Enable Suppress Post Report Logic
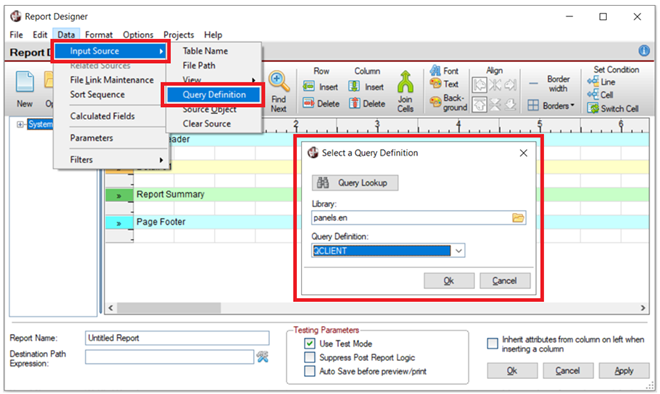 pyautogui.click(x=309, y=357)
